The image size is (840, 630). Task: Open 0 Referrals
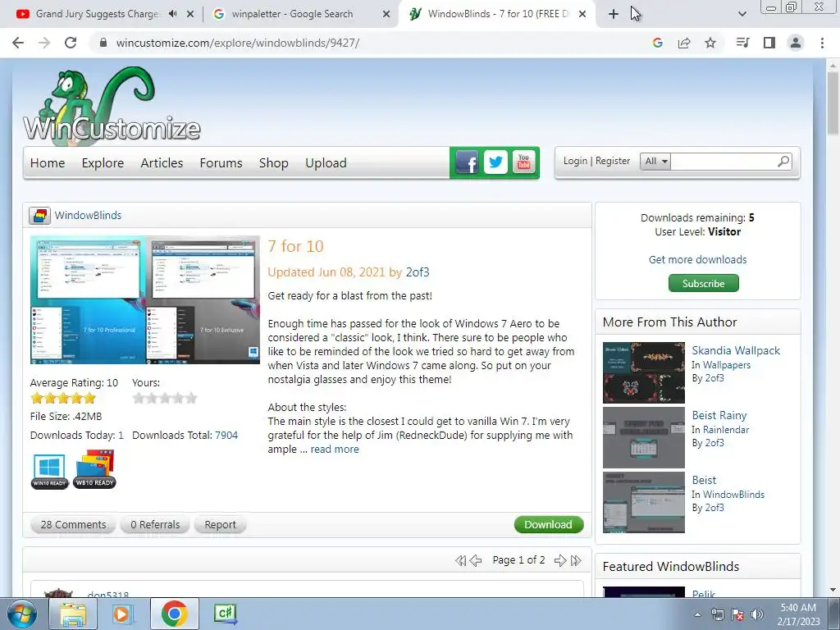[x=155, y=524]
